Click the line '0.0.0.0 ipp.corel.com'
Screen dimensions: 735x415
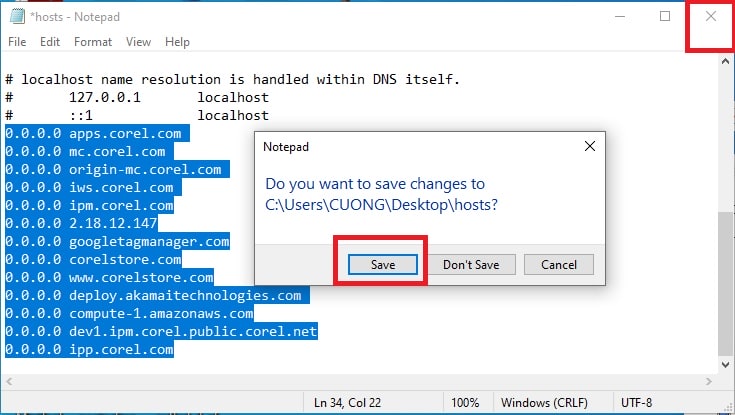click(x=89, y=349)
